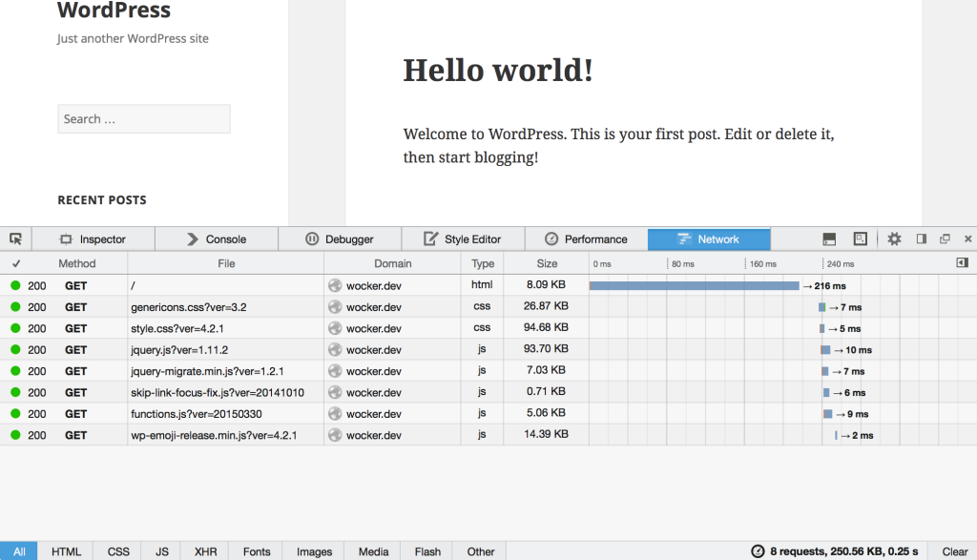Enable the CSS request filter
Viewport: 977px width, 560px height.
(118, 551)
